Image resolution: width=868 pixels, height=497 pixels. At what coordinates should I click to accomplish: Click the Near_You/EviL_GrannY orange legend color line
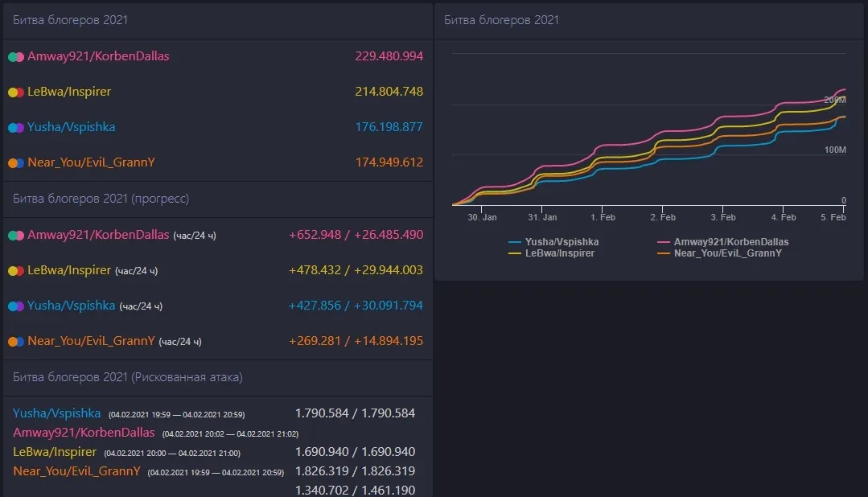pyautogui.click(x=664, y=253)
